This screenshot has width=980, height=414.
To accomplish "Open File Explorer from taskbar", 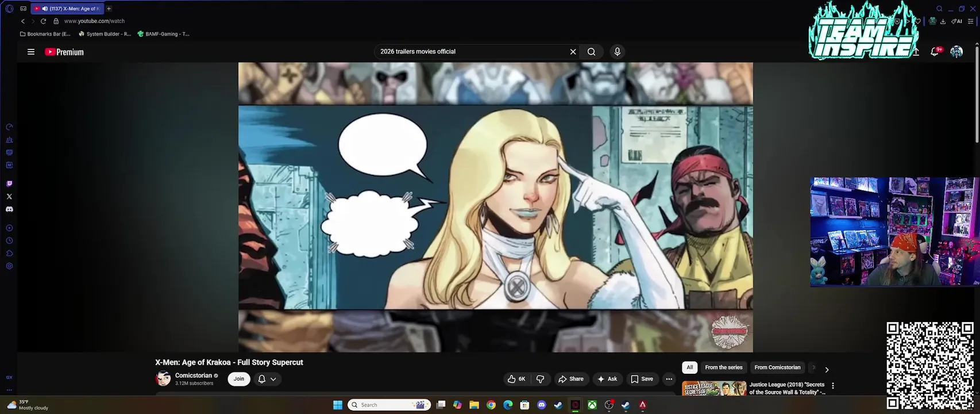I will [474, 405].
